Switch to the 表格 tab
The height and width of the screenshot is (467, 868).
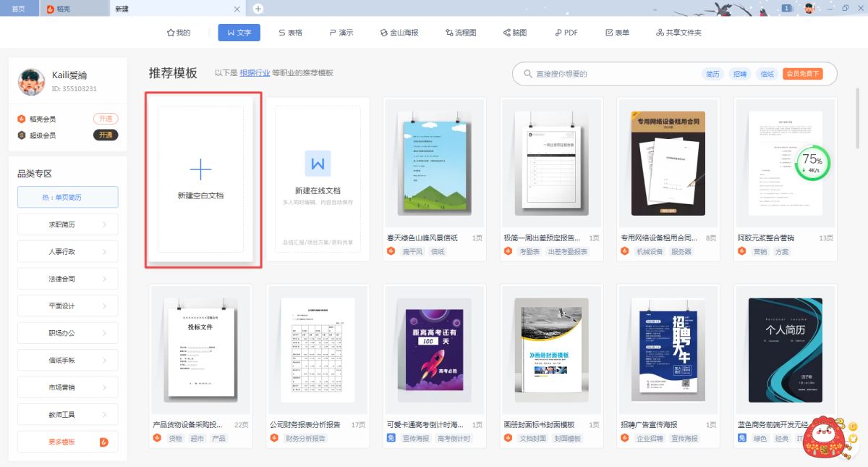tap(290, 33)
